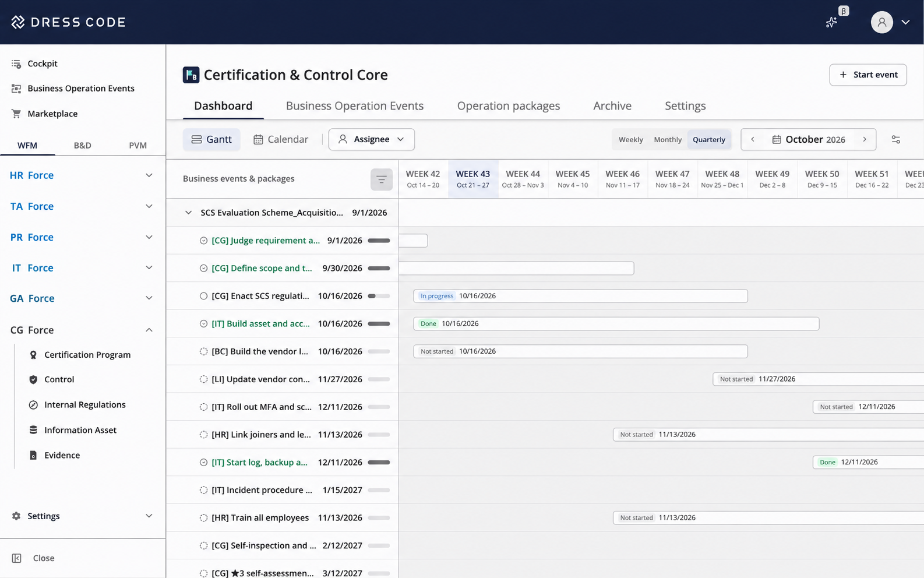Click progress bar of Enact SCS regulation row

pyautogui.click(x=379, y=296)
